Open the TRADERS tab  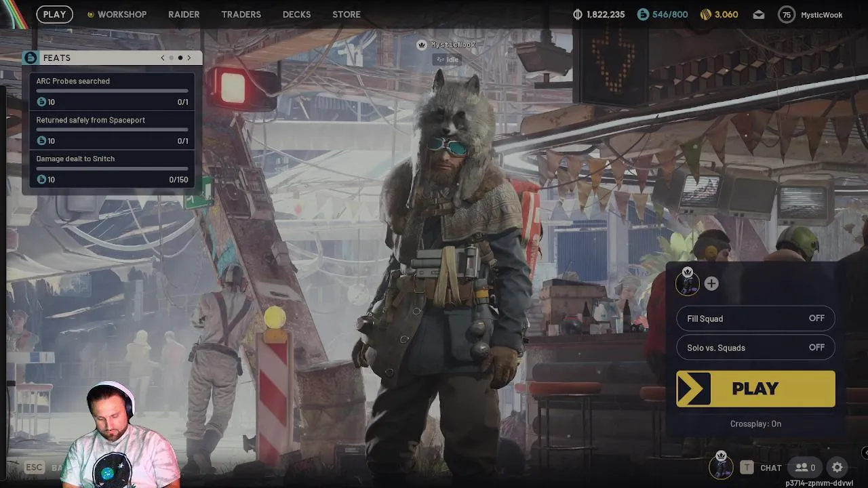[x=241, y=14]
